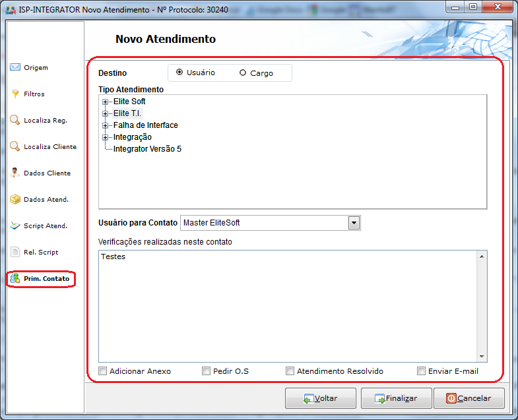Screen dimensions: 518x420
Task: Expand the Falha de Interface node
Action: (105, 125)
